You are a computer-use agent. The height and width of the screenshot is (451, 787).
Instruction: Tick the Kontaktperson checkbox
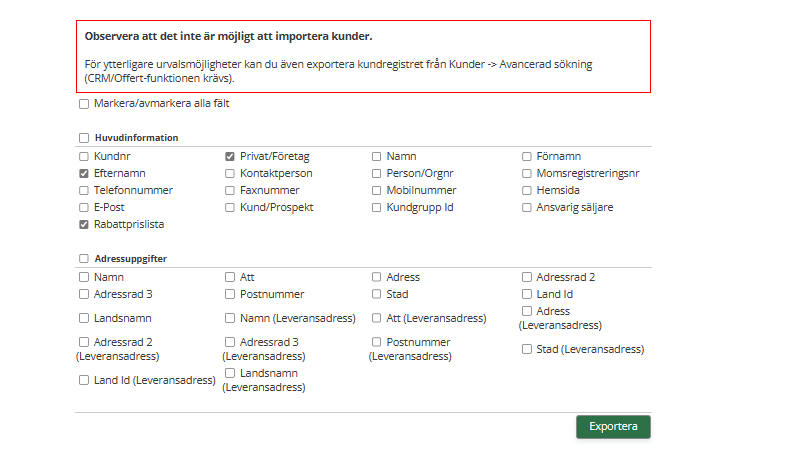(x=230, y=174)
